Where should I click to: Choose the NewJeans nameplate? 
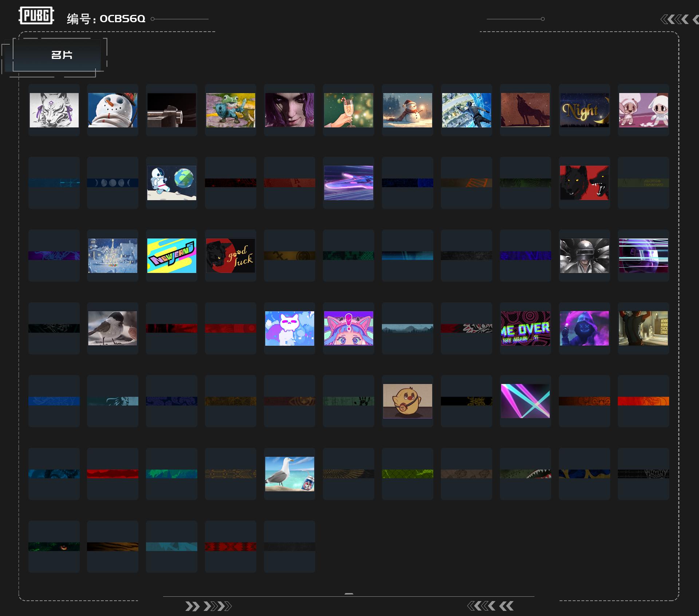pyautogui.click(x=171, y=255)
